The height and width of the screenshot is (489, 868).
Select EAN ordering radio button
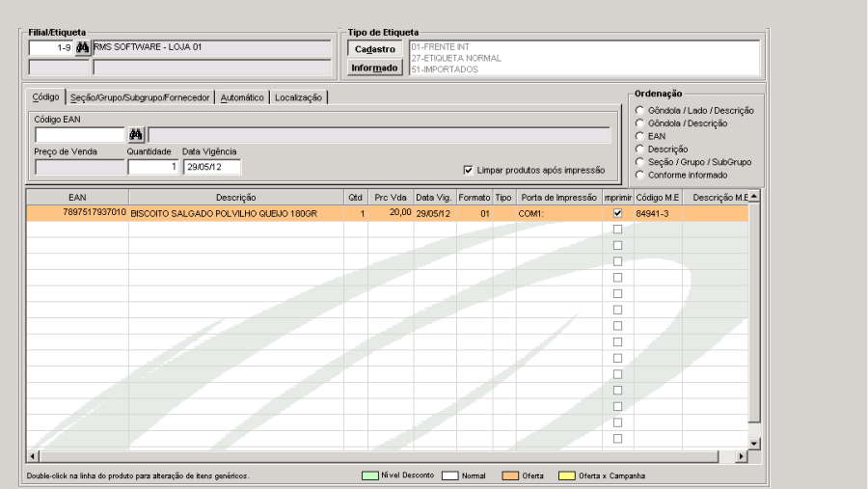pyautogui.click(x=640, y=136)
